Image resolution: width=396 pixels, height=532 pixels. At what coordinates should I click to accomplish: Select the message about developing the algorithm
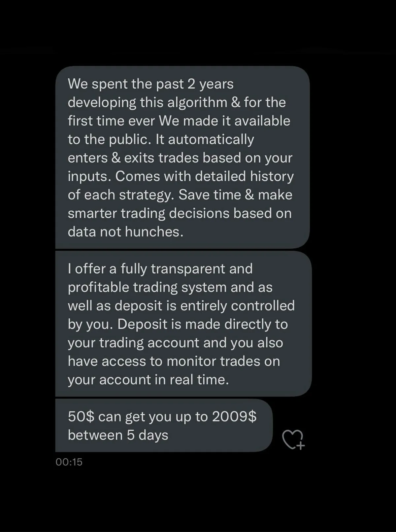[x=182, y=157]
